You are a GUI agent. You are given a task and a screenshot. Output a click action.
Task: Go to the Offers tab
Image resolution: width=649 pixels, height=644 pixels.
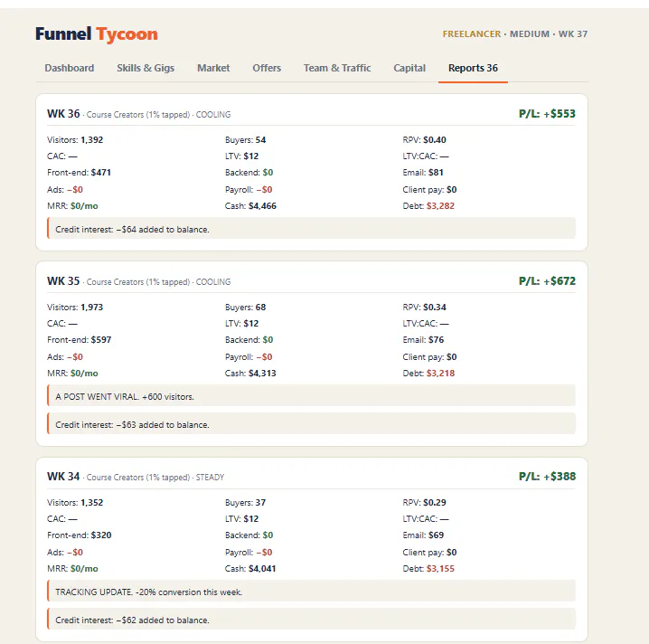(x=267, y=68)
